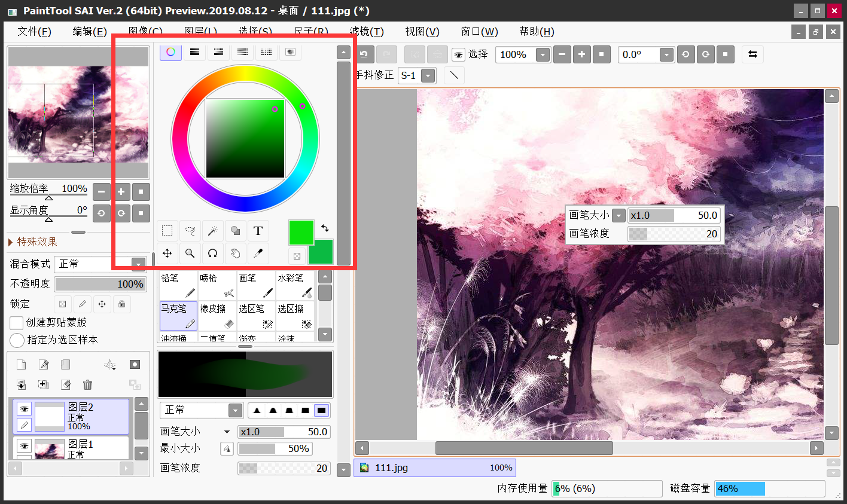Toggle lock transparency pixels icon

[62, 304]
